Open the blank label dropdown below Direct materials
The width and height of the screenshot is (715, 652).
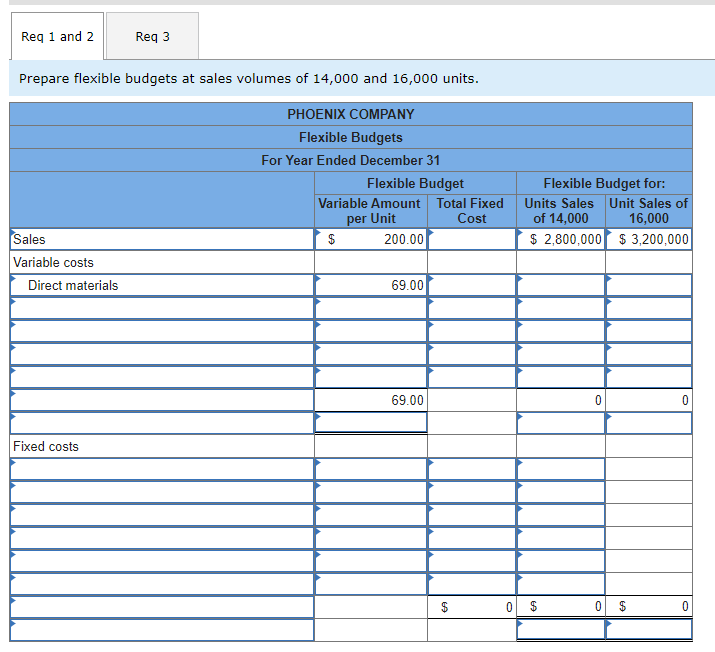[x=162, y=308]
